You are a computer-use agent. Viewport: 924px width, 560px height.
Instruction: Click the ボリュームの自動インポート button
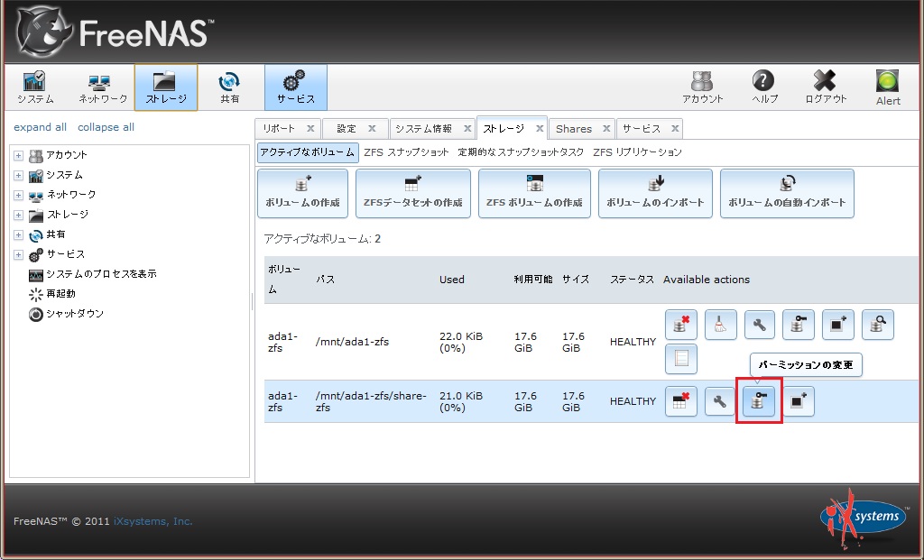click(x=787, y=194)
